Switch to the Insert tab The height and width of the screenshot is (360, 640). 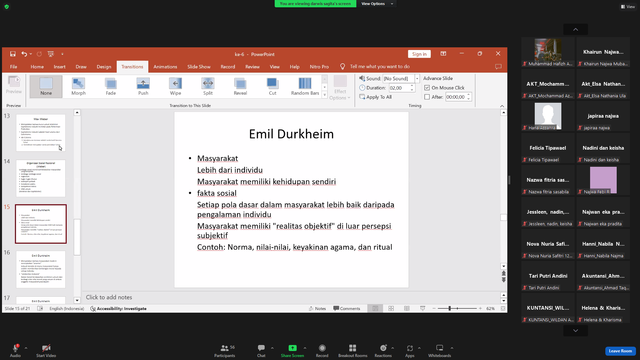point(60,67)
